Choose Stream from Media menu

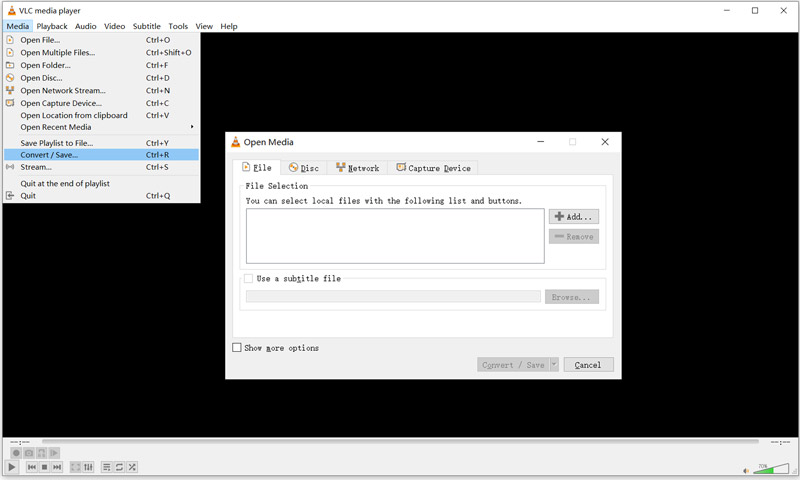tap(101, 167)
